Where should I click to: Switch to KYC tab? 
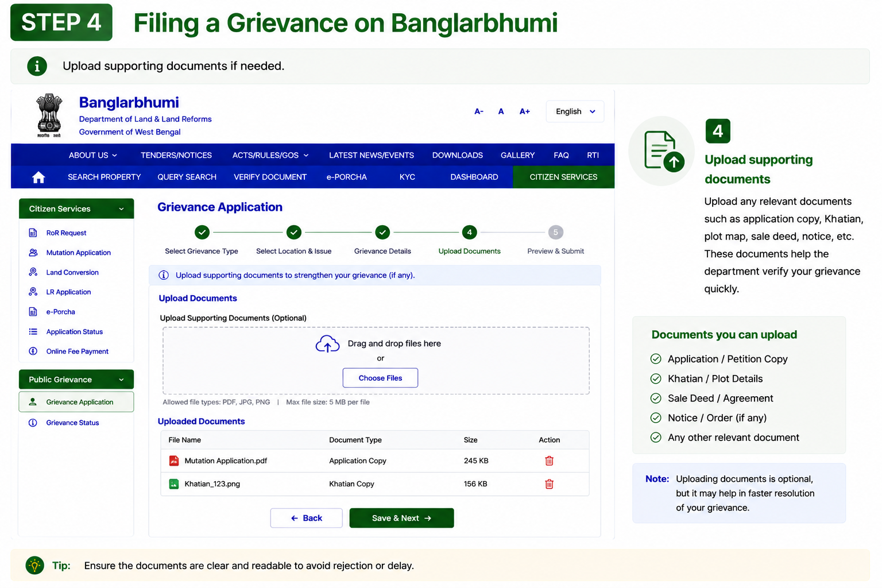pyautogui.click(x=407, y=177)
